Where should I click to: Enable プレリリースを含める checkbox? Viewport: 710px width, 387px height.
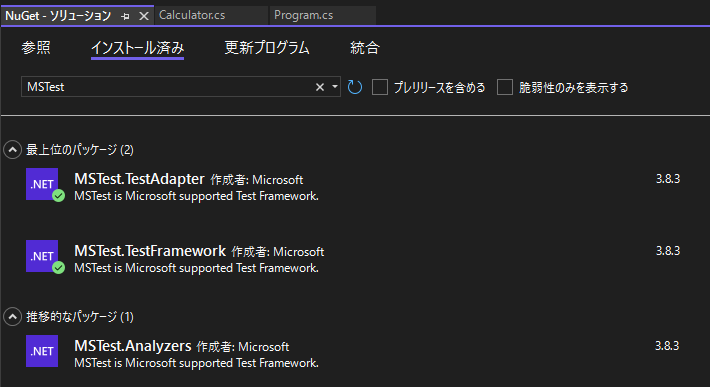click(x=380, y=87)
